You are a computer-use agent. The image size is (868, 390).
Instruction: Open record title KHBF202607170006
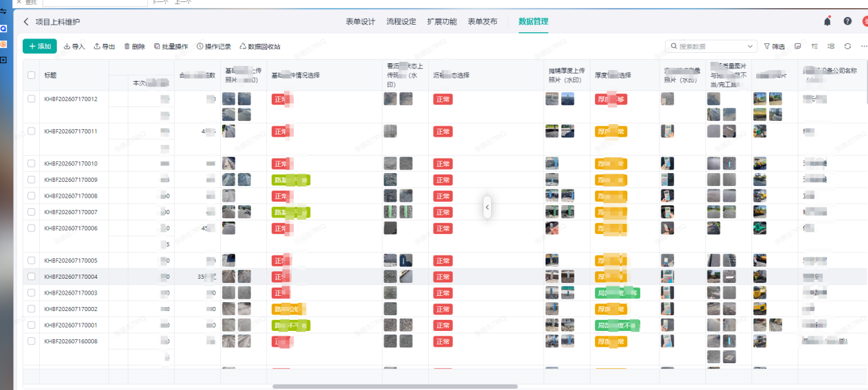pos(71,228)
